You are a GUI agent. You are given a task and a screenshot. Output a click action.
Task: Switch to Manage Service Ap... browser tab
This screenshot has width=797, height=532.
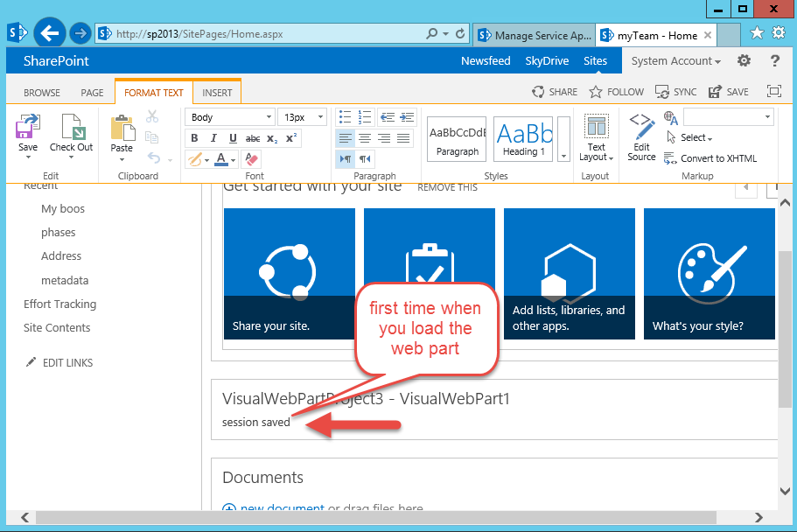[534, 35]
